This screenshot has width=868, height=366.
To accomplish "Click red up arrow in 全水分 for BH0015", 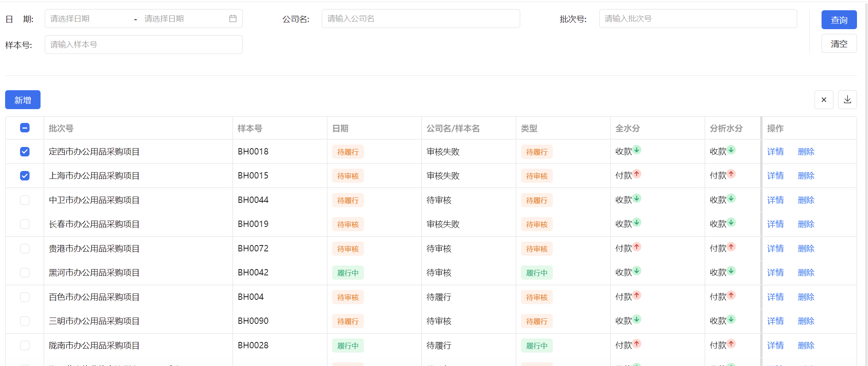I will (637, 174).
